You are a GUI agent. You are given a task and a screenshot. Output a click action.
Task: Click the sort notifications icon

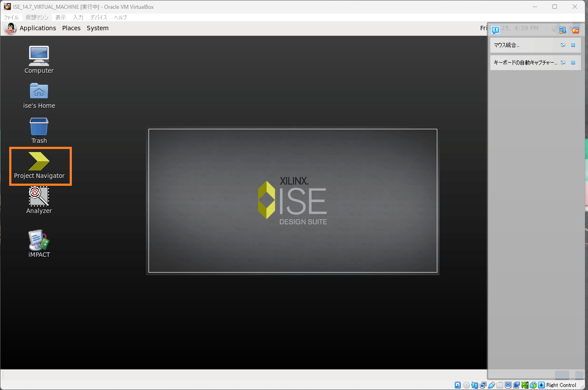(563, 30)
